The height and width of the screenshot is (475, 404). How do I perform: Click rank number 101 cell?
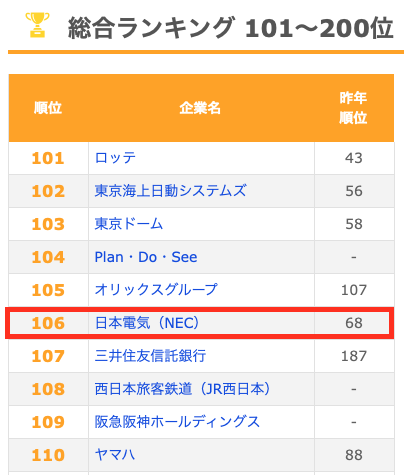coord(48,158)
